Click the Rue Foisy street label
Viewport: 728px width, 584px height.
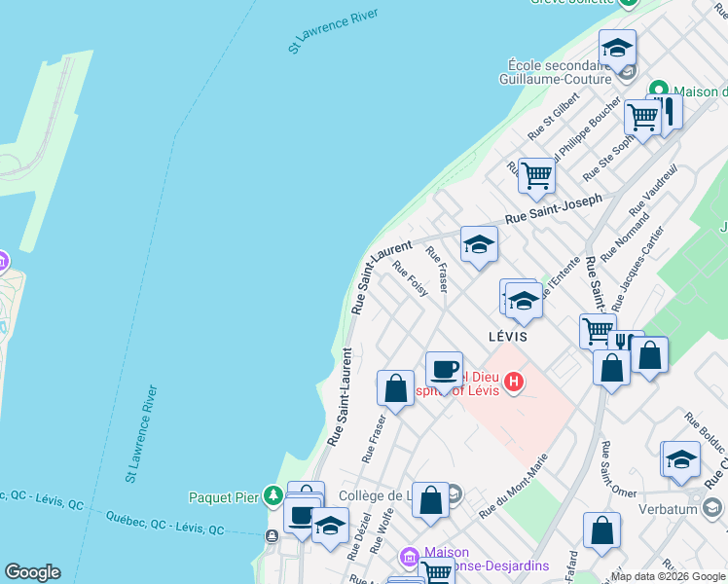pos(410,278)
